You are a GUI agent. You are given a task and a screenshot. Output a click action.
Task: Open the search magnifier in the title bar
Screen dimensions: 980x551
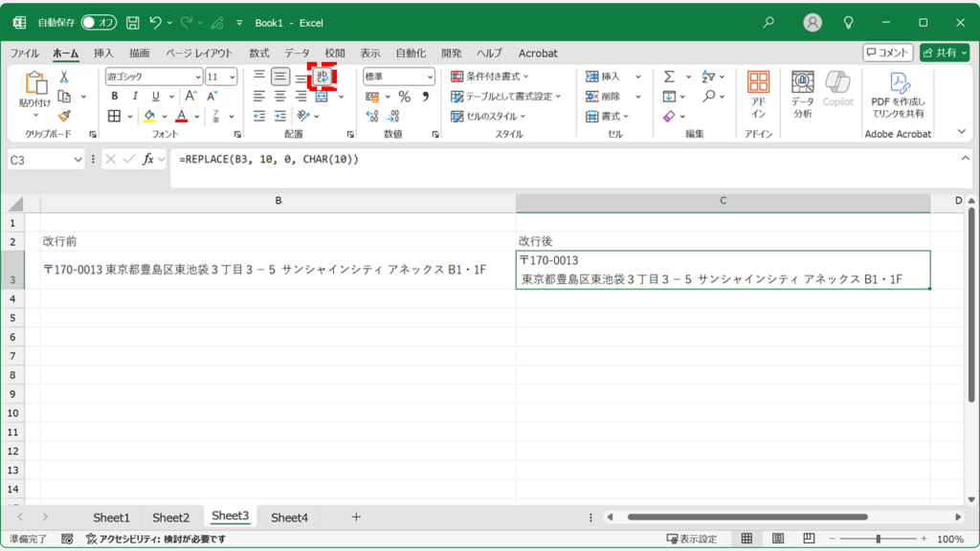[768, 23]
